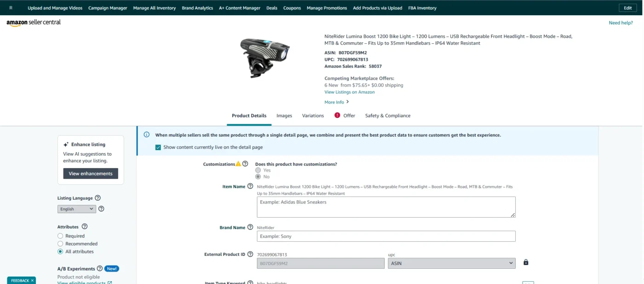This screenshot has width=644, height=284.
Task: Open help tooltip for Item Name
Action: [250, 186]
